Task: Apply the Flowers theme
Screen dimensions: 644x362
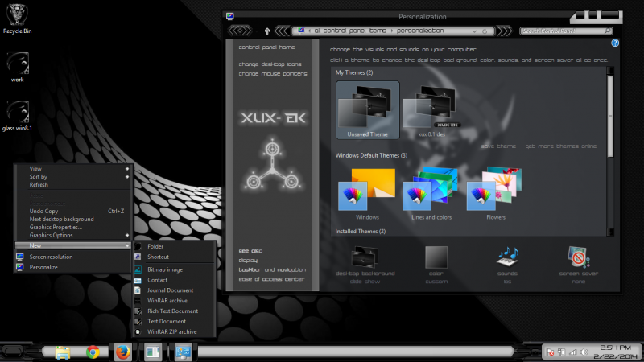Action: click(x=496, y=194)
